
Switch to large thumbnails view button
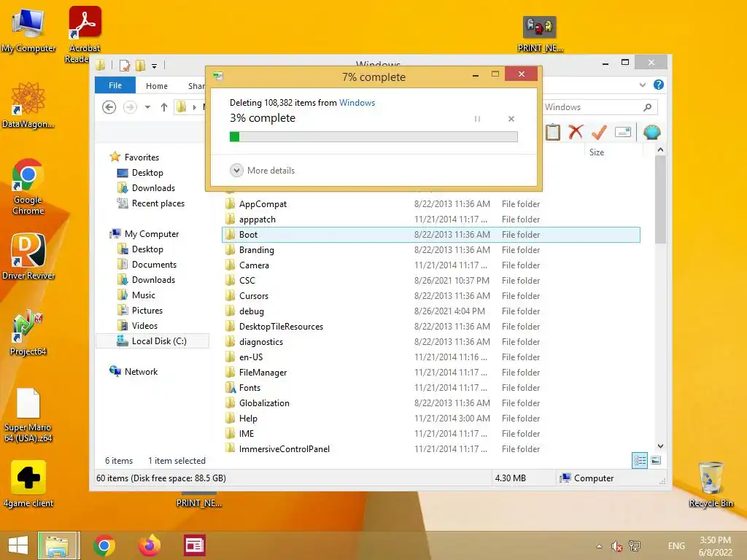pyautogui.click(x=656, y=460)
